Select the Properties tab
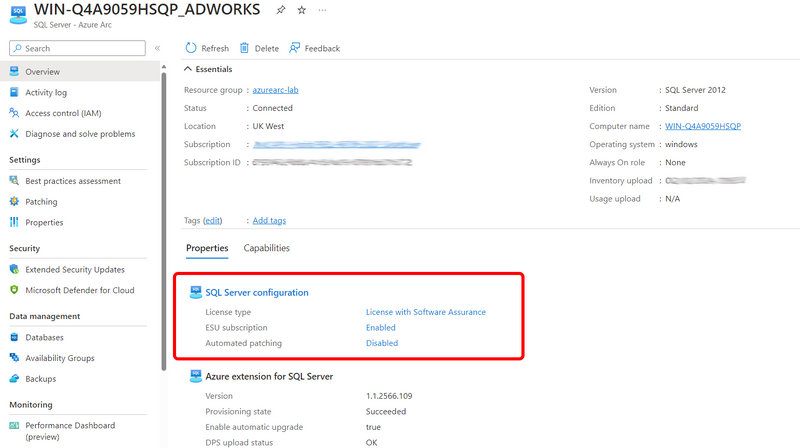This screenshot has height=448, width=800. point(207,248)
